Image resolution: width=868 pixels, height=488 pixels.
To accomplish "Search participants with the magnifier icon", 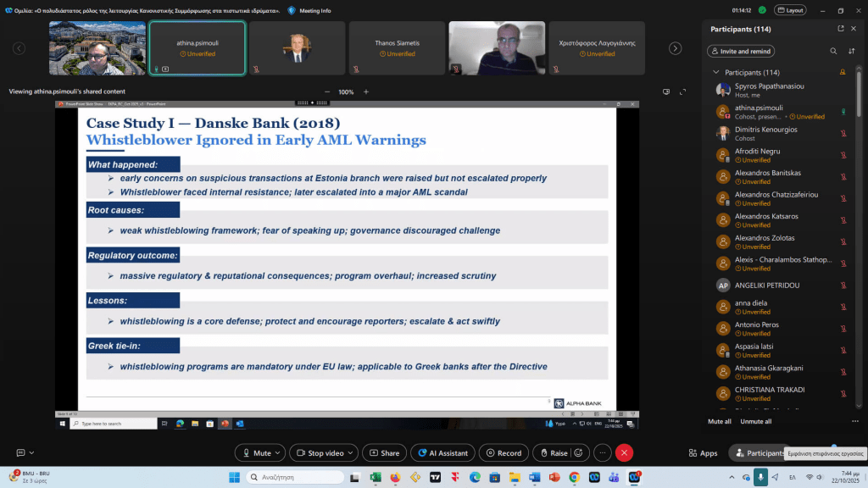I will pos(832,51).
